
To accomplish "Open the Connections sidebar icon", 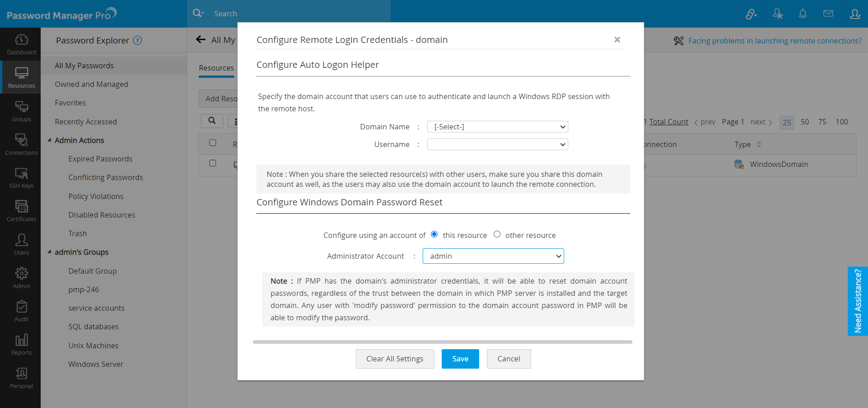I will pos(21,144).
